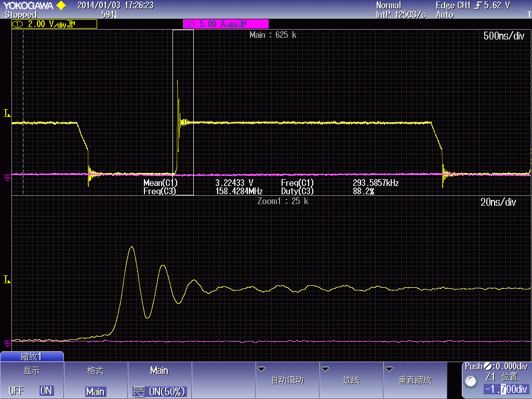Click the Main : 625 k record length text
532x399 pixels.
pyautogui.click(x=273, y=35)
